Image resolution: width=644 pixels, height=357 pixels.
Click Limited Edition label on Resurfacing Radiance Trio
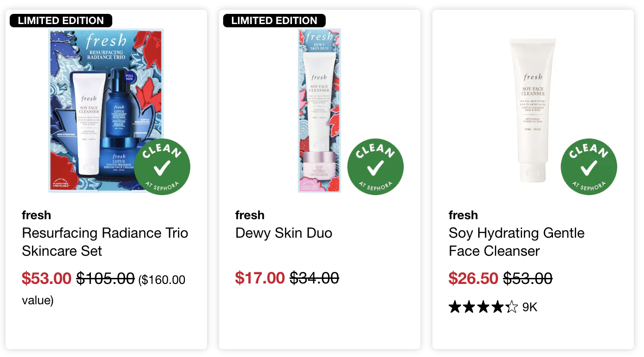click(61, 20)
